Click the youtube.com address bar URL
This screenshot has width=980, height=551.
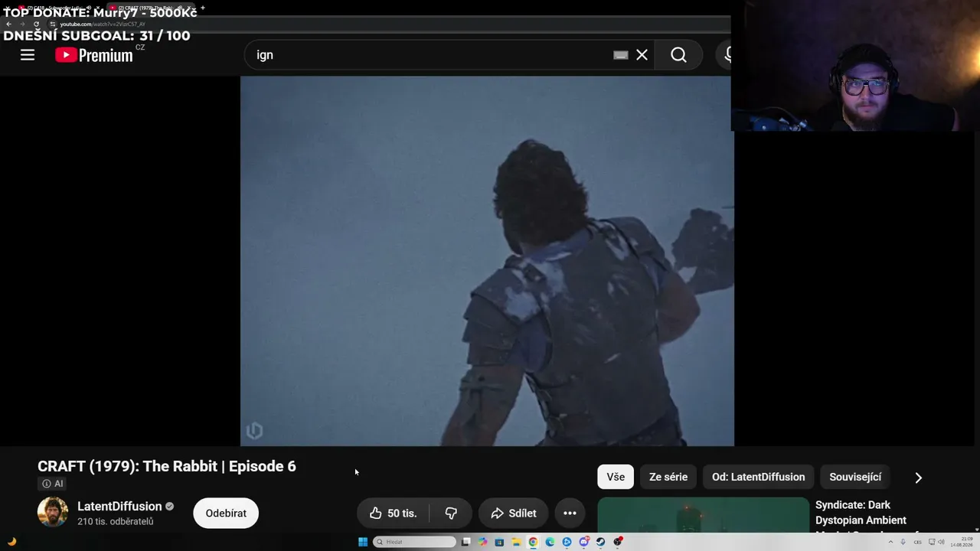pyautogui.click(x=103, y=24)
